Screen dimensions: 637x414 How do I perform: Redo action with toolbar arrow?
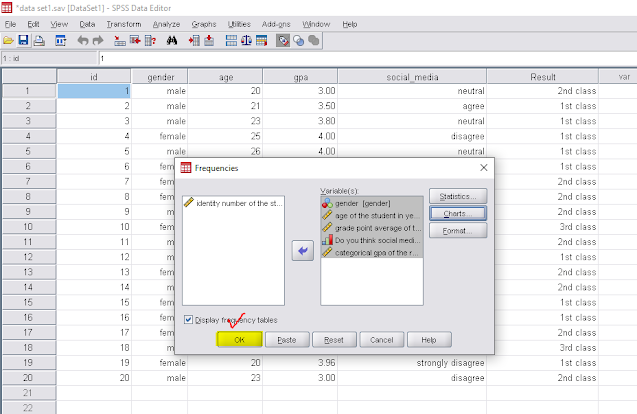tap(98, 41)
